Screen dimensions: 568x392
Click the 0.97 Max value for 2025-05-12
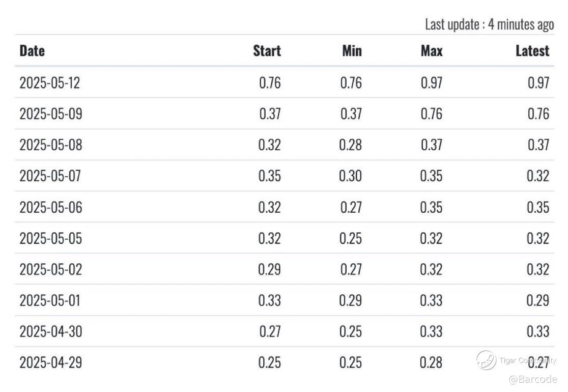pos(432,83)
